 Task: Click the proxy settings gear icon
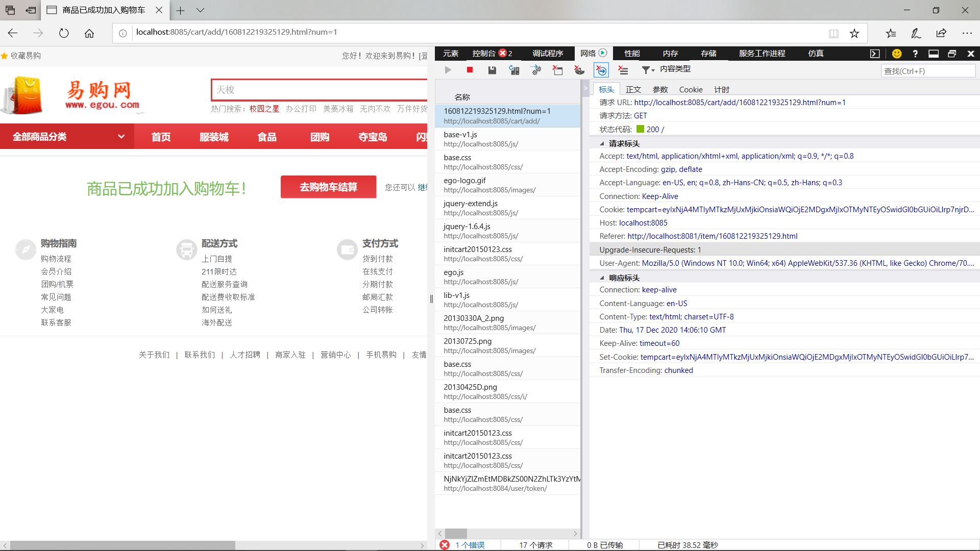point(536,70)
